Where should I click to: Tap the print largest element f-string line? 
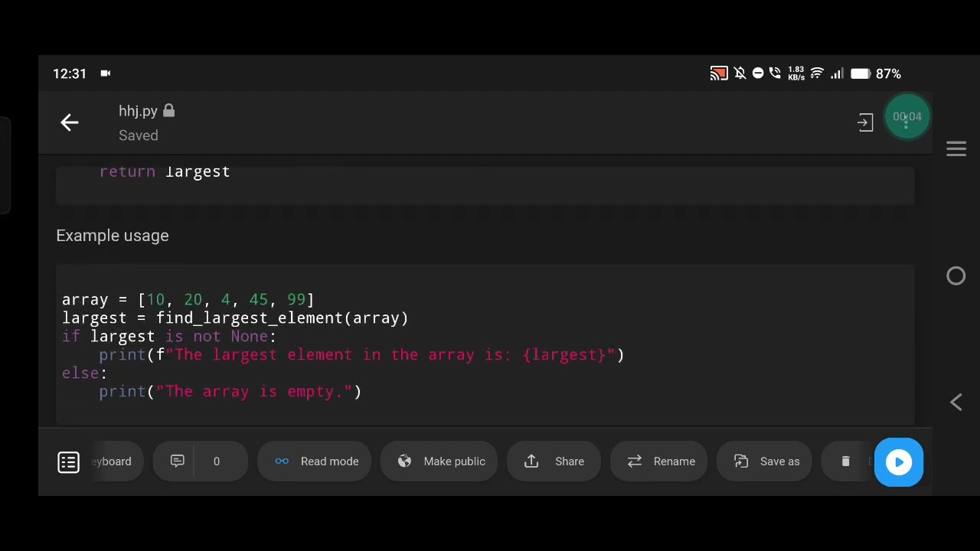click(361, 354)
